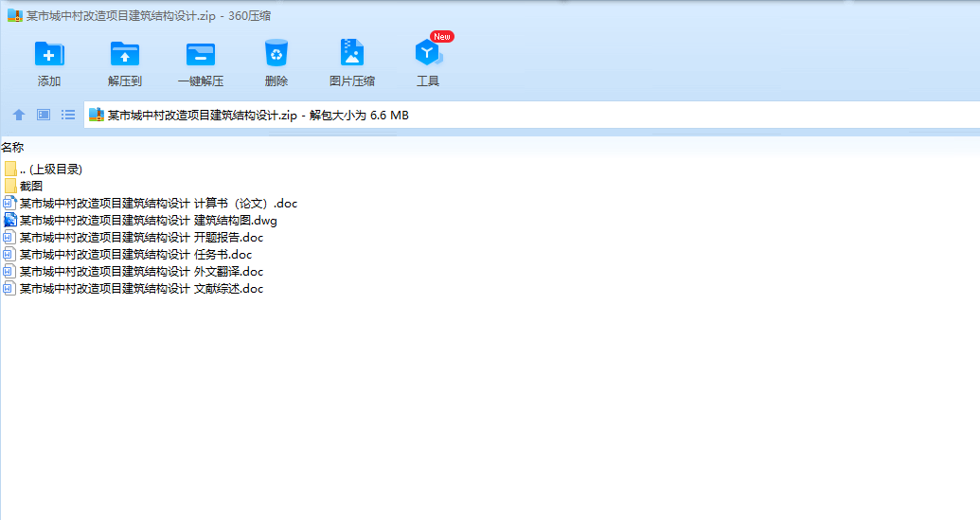Image resolution: width=980 pixels, height=520 pixels.
Task: Click the archive path address field
Action: point(532,115)
